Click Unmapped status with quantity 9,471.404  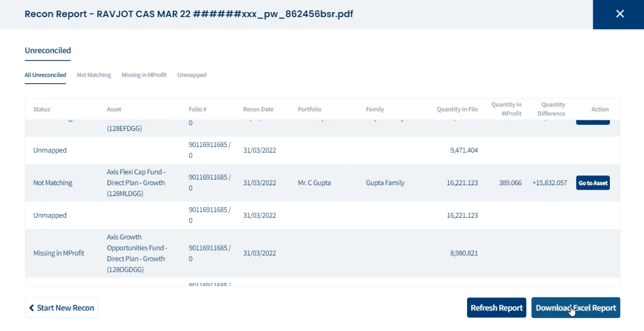49,150
